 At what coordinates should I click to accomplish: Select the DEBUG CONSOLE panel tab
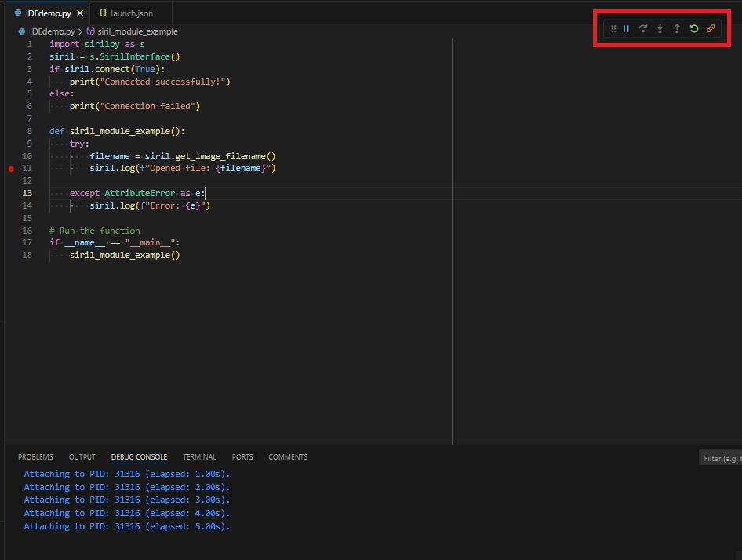click(x=139, y=456)
